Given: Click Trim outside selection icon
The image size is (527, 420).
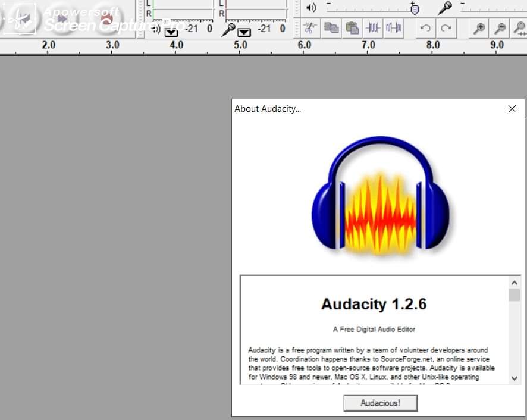Looking at the screenshot, I should [x=373, y=28].
